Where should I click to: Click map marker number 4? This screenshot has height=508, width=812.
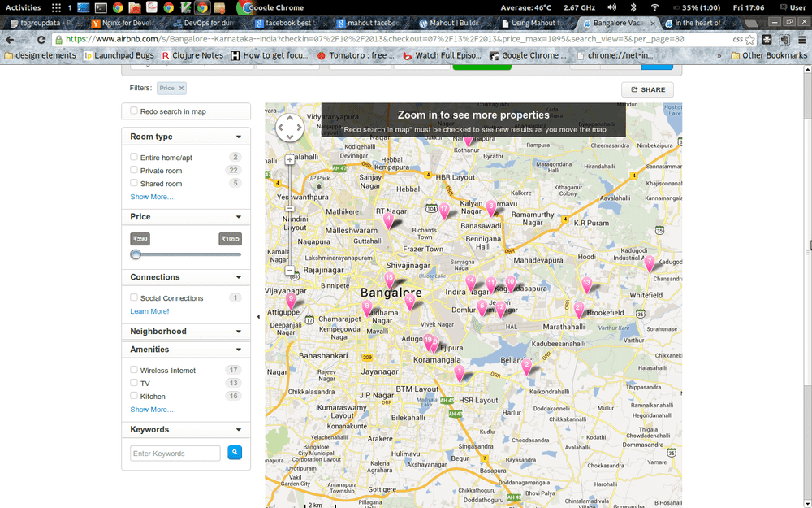[x=388, y=220]
